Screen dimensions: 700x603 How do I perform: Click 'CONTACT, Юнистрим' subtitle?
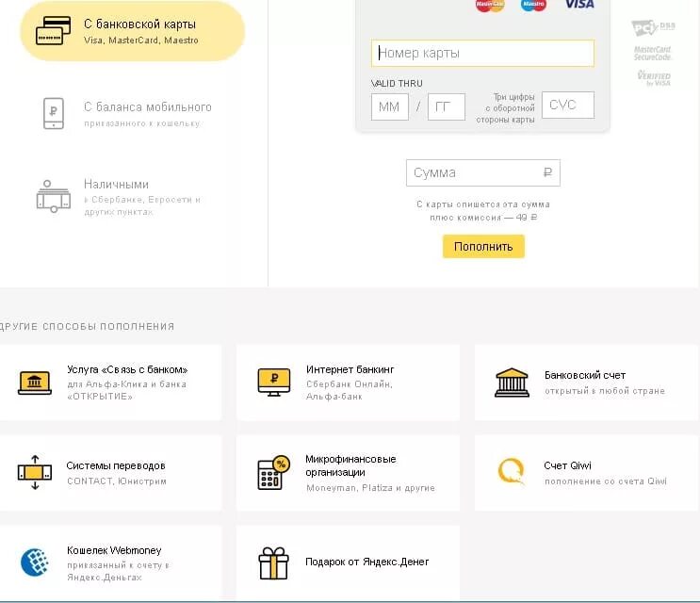(x=117, y=481)
